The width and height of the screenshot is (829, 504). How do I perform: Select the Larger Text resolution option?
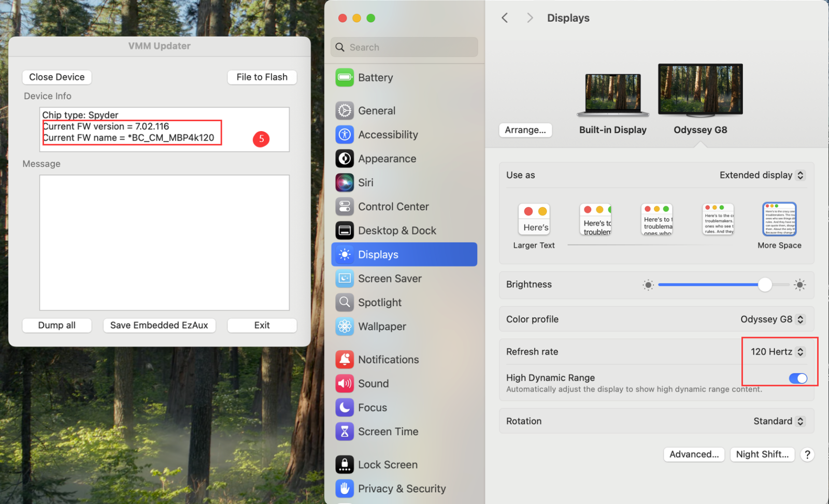click(x=535, y=219)
